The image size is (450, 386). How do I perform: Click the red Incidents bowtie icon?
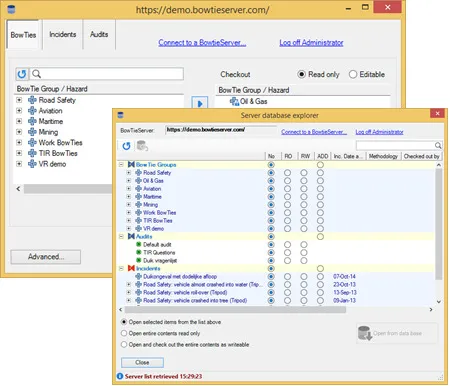(131, 268)
